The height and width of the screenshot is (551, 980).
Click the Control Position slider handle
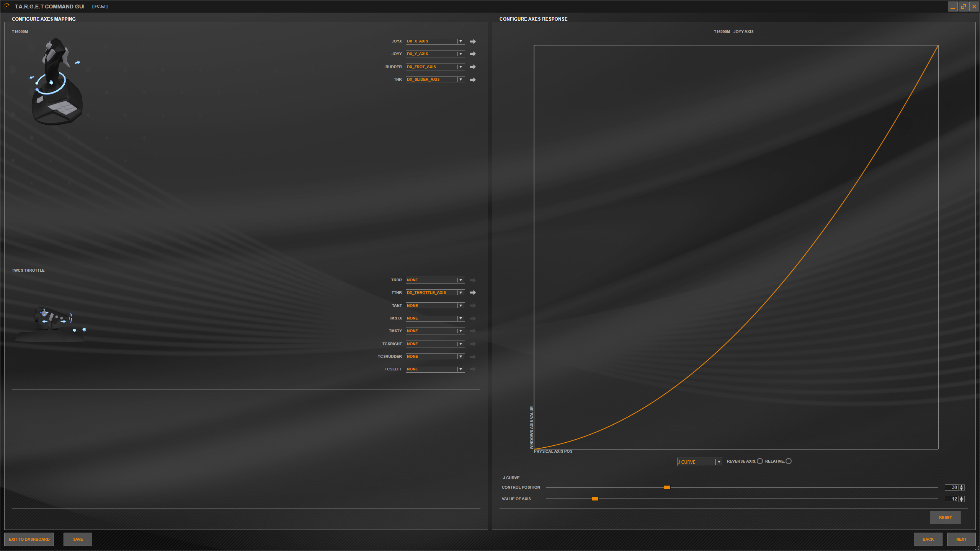[x=667, y=487]
